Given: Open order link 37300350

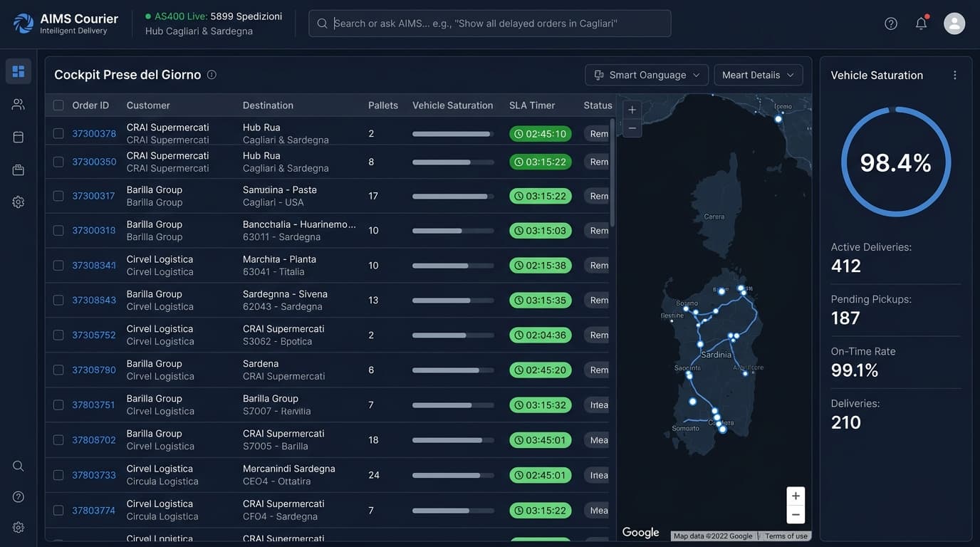Looking at the screenshot, I should coord(94,162).
